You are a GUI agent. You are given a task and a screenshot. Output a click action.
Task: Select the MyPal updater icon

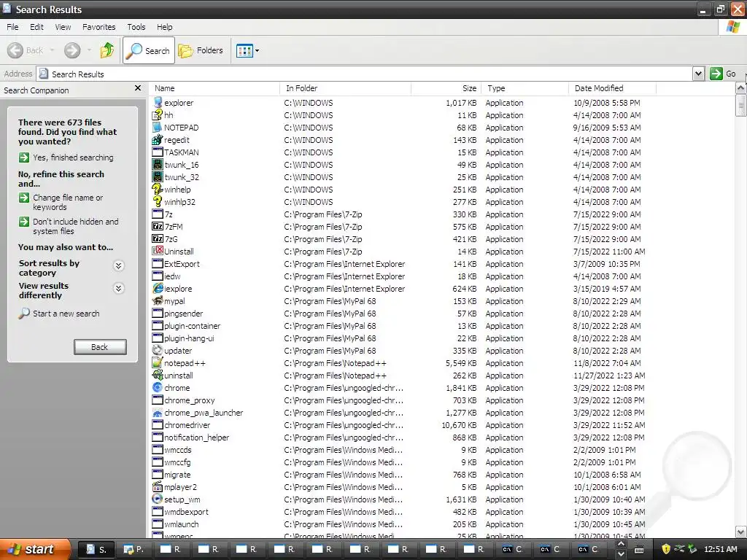158,350
